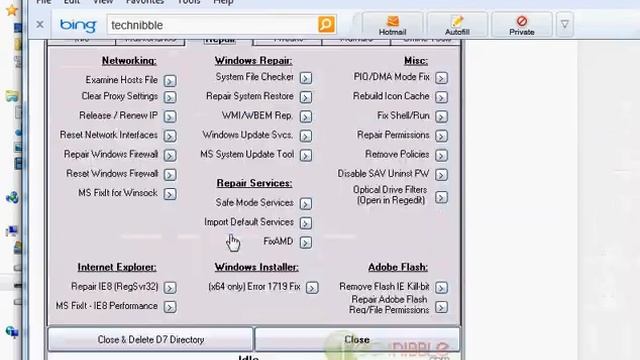This screenshot has width=640, height=360.
Task: Open Optical Drive Filters in Regedit arrow
Action: [441, 197]
